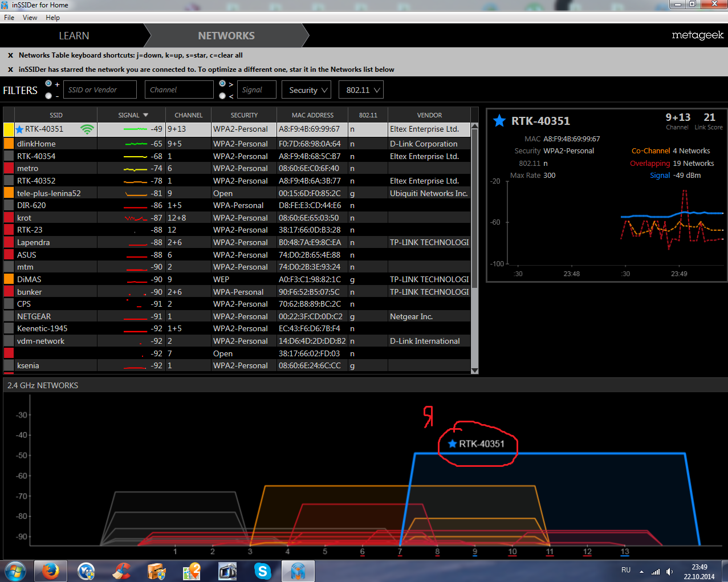This screenshot has width=728, height=582.
Task: Dismiss the starred network notice with its X
Action: point(10,70)
